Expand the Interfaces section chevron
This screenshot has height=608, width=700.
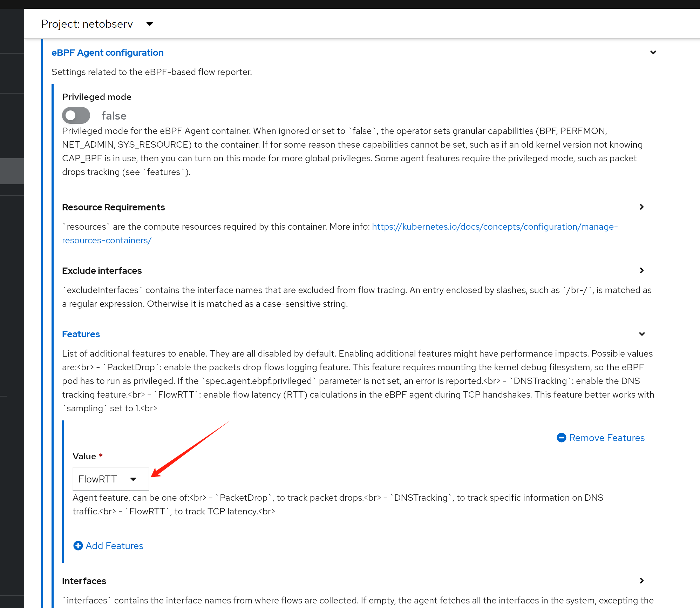pyautogui.click(x=641, y=581)
